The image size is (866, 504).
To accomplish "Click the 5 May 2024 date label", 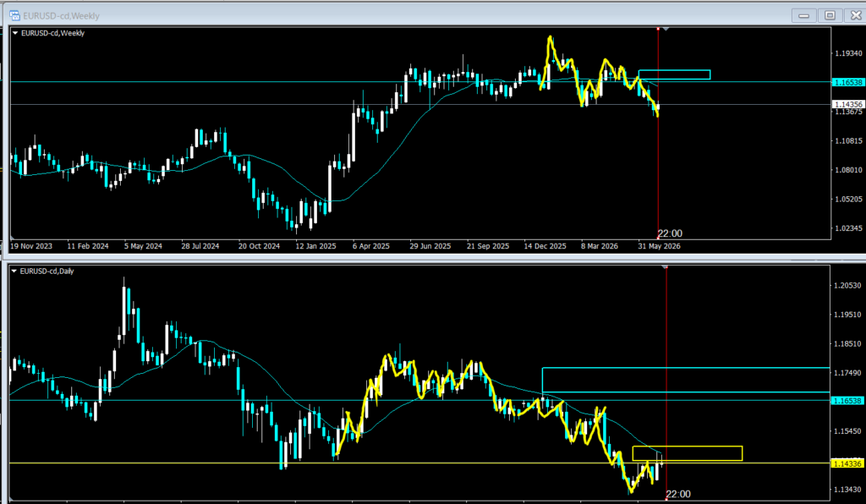I will click(143, 246).
